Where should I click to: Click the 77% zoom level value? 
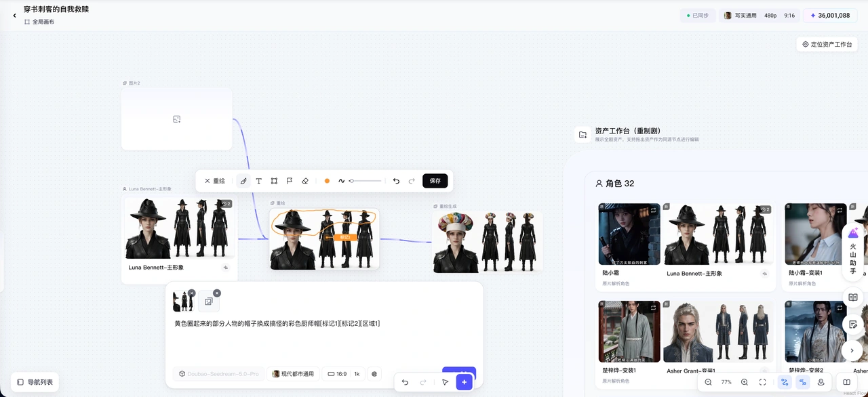726,382
